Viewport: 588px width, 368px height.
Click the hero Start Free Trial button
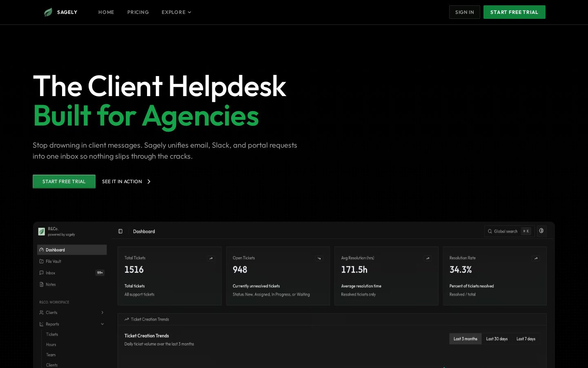pos(64,182)
